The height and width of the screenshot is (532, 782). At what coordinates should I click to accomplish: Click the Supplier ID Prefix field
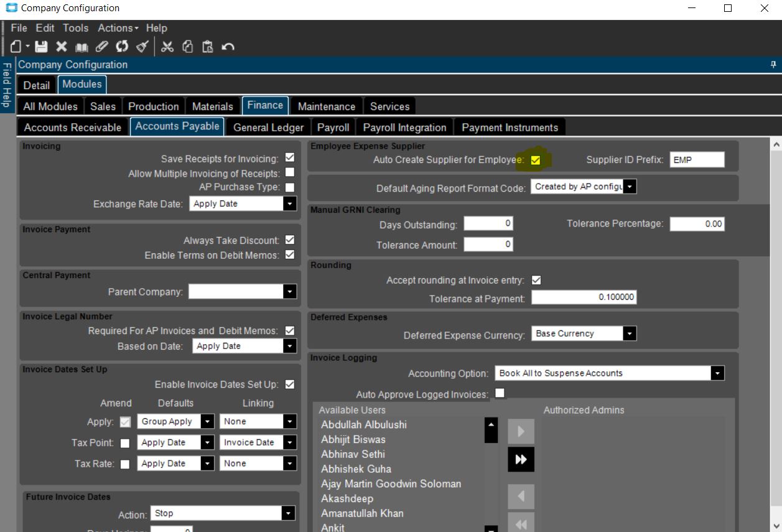[697, 160]
